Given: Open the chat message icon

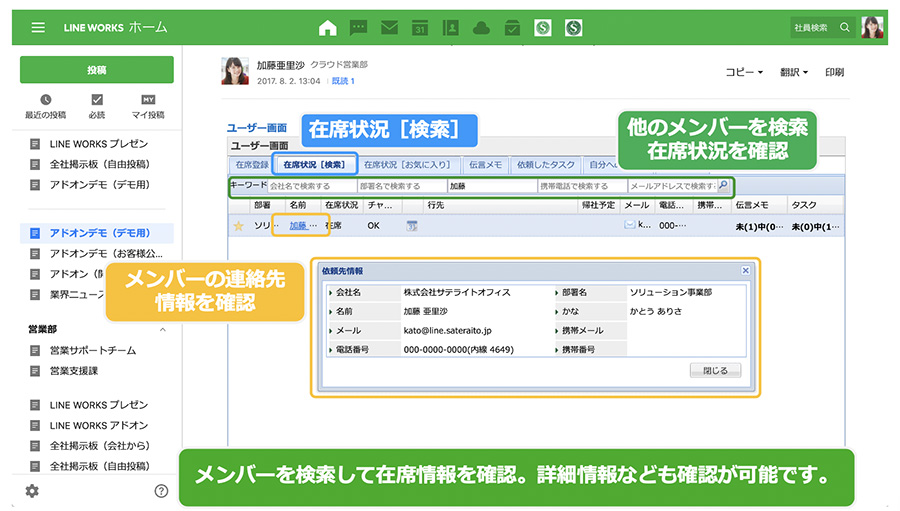Looking at the screenshot, I should point(359,28).
